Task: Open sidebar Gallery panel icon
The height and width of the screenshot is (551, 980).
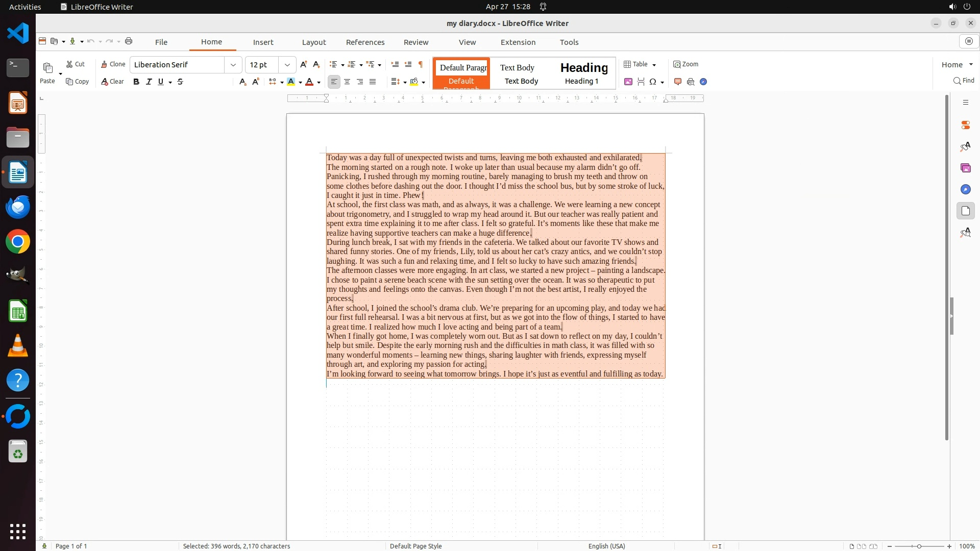Action: (x=965, y=168)
